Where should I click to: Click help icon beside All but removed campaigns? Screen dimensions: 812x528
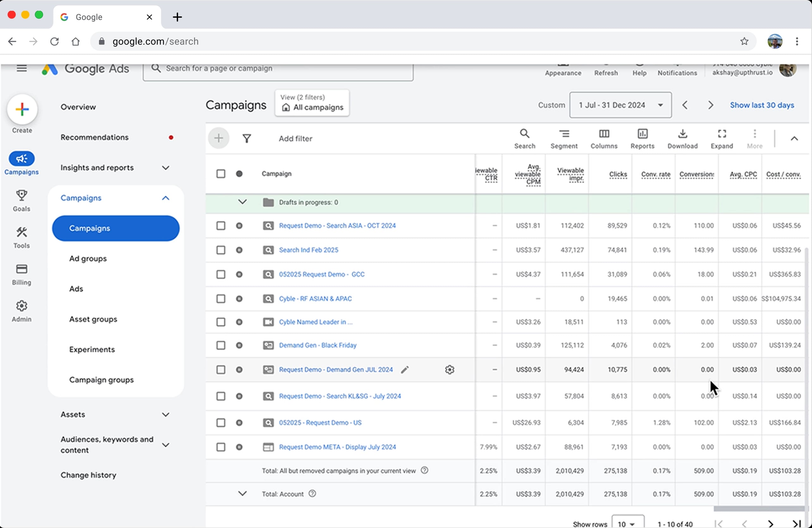pyautogui.click(x=424, y=470)
